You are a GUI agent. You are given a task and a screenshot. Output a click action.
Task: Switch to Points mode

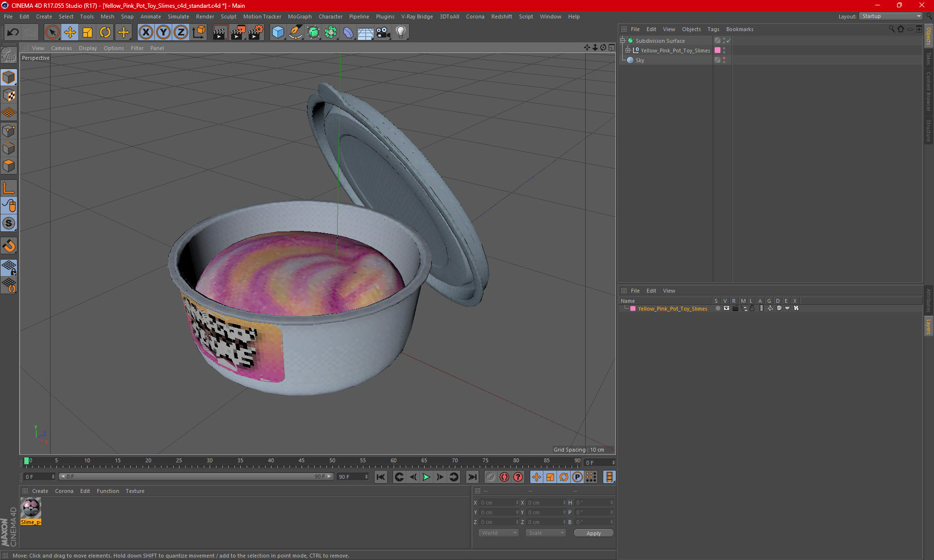pos(9,131)
